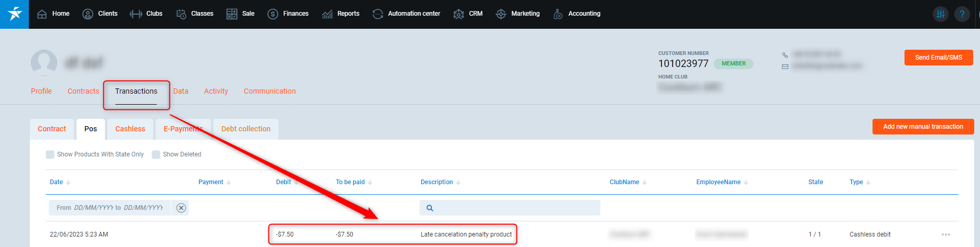Sort by ClubName column header
The image size is (980, 247).
(624, 182)
